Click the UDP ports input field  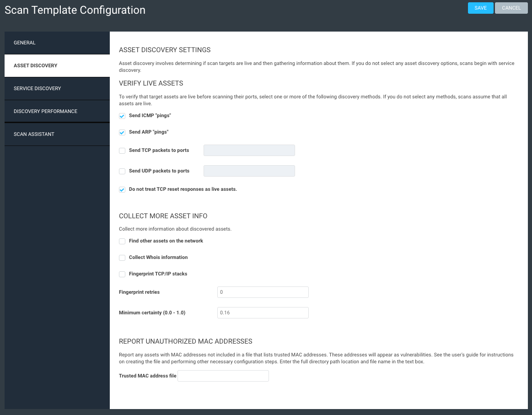pos(249,171)
